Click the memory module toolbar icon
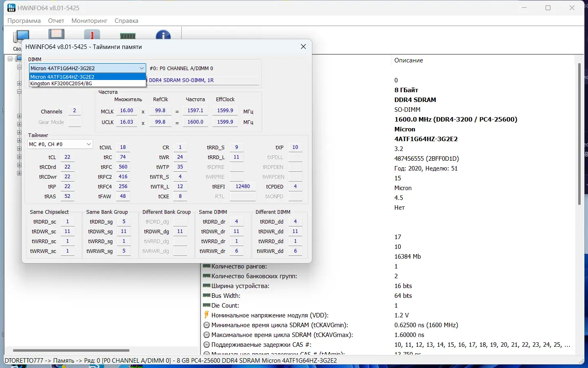 [128, 36]
